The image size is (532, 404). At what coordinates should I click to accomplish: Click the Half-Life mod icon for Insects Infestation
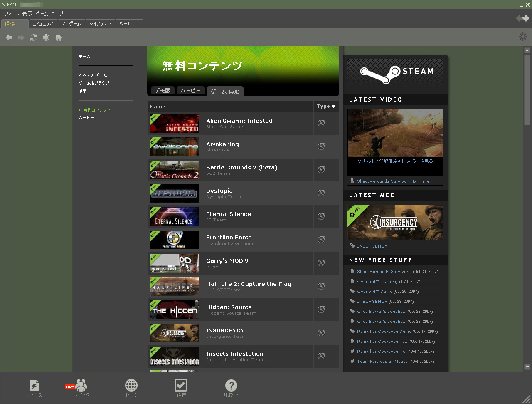tap(321, 356)
